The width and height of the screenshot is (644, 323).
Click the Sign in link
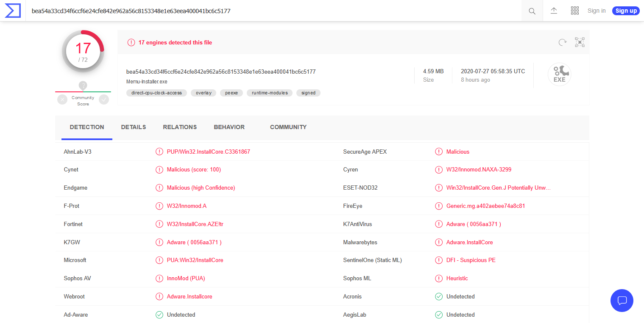click(x=597, y=11)
